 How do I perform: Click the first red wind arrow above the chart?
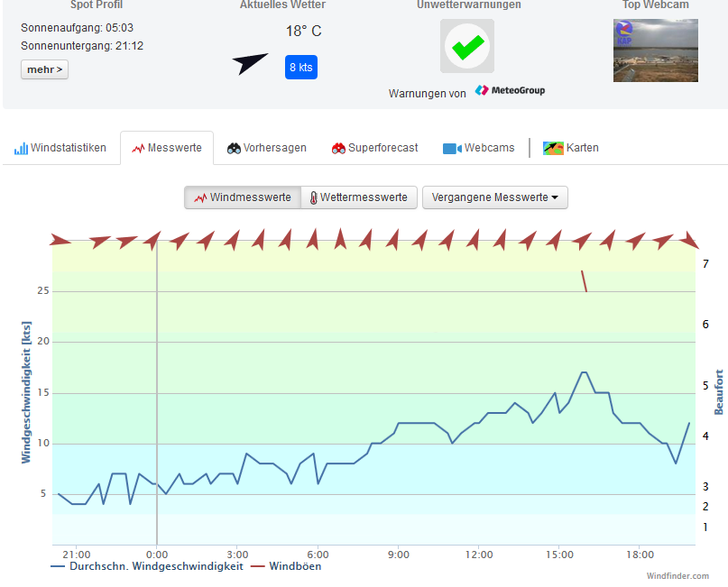(x=60, y=241)
